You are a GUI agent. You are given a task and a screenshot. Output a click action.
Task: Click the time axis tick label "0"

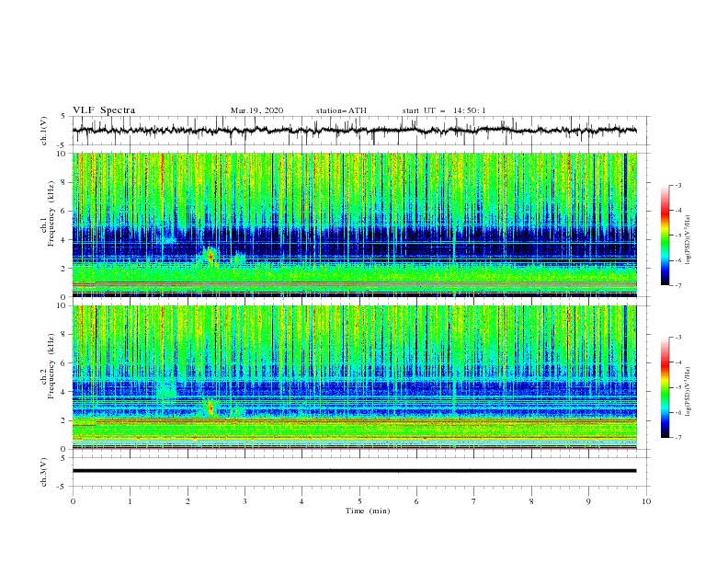click(73, 501)
